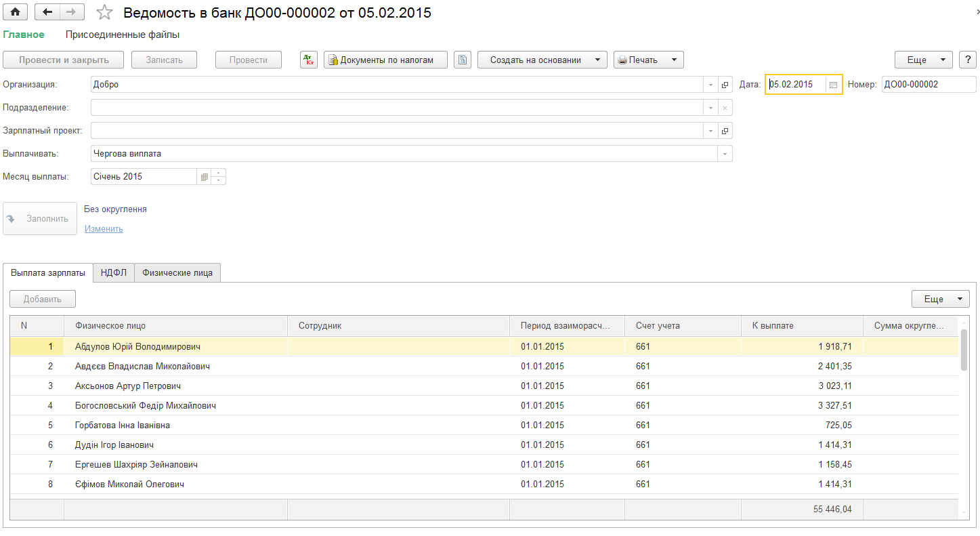Select row Абдулов Юрій Володимирович
980x536 pixels.
[484, 346]
